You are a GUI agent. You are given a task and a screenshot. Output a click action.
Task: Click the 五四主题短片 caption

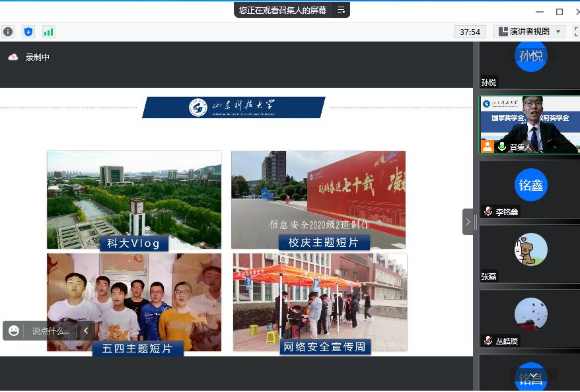pyautogui.click(x=137, y=348)
